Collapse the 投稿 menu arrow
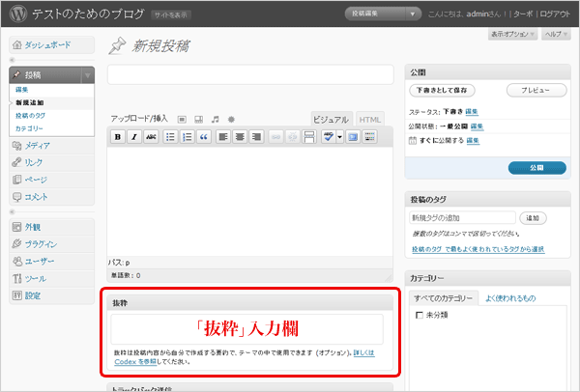 [x=88, y=75]
